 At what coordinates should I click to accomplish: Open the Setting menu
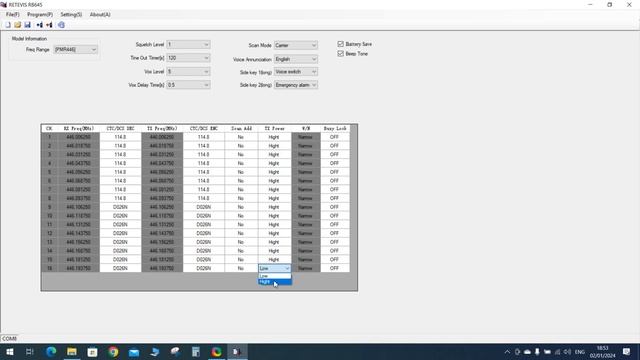click(71, 14)
